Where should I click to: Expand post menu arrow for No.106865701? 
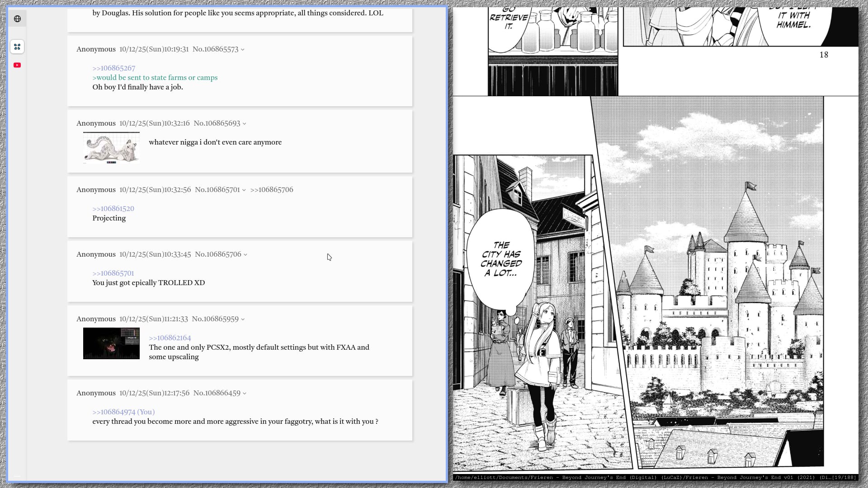244,190
